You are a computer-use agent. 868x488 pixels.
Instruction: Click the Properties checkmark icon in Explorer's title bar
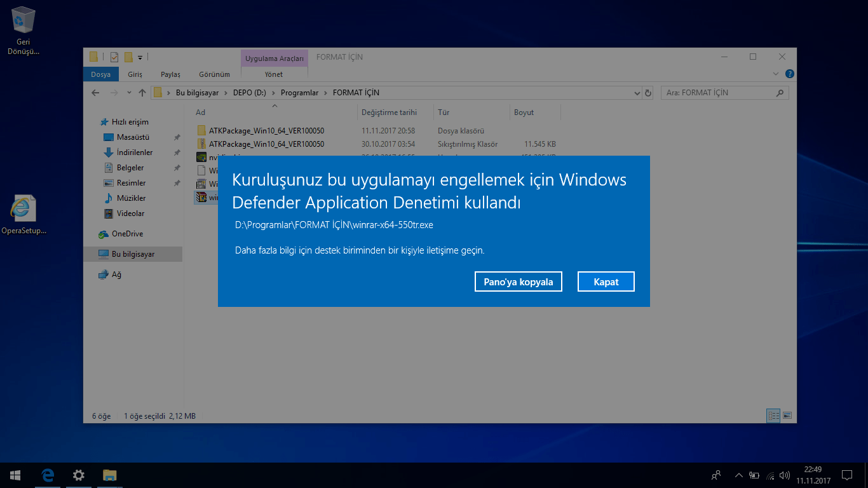114,57
